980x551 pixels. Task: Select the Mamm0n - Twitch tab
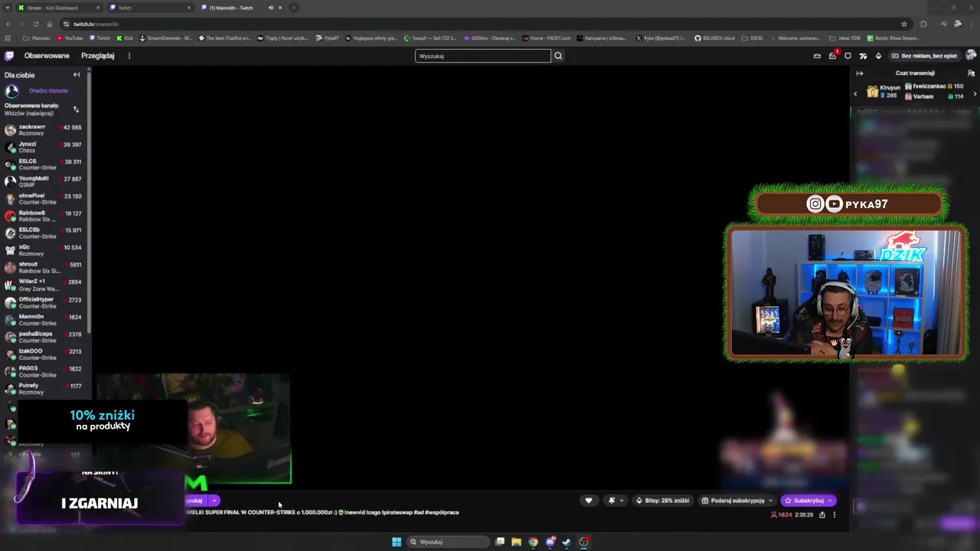tap(242, 8)
